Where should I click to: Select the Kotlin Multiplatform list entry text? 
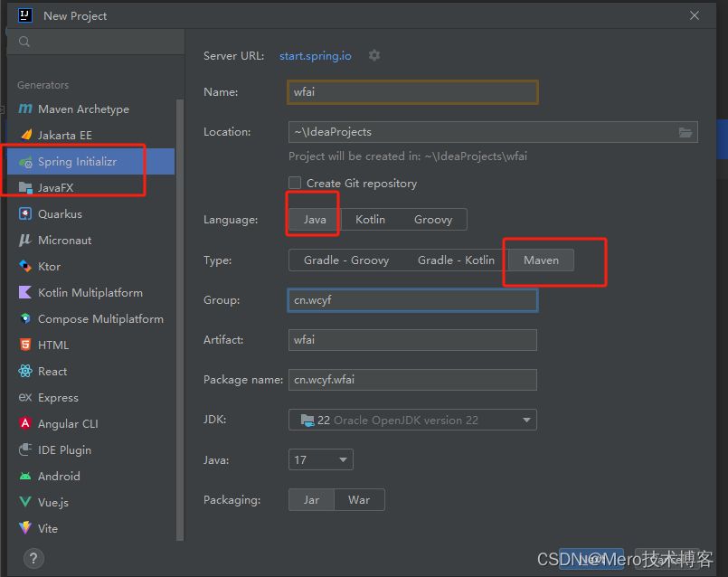[90, 293]
